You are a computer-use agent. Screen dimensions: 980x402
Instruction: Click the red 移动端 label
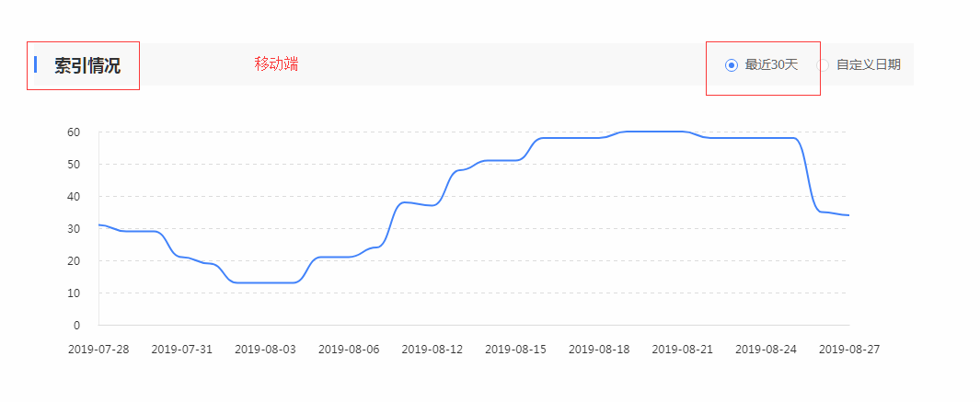point(276,63)
